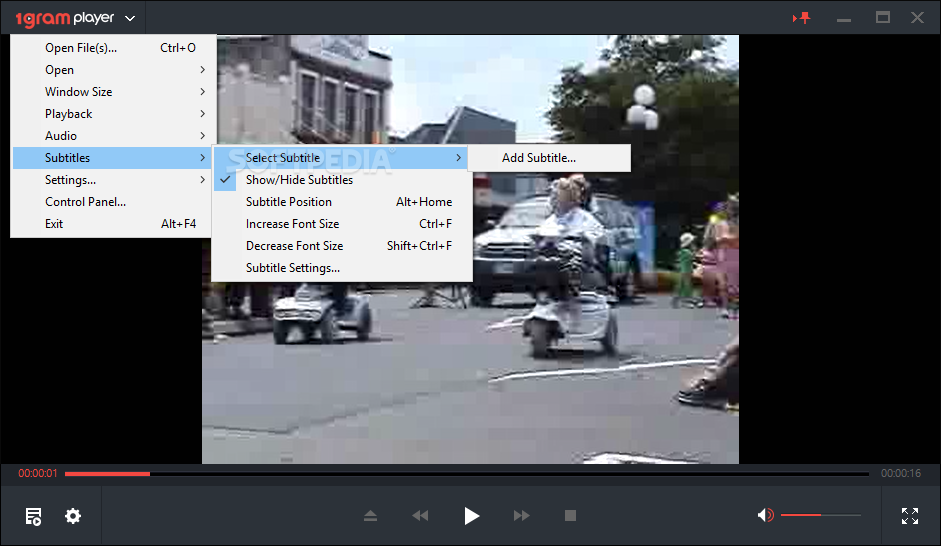Select the Subtitles menu entry
The image size is (941, 546).
[x=111, y=158]
